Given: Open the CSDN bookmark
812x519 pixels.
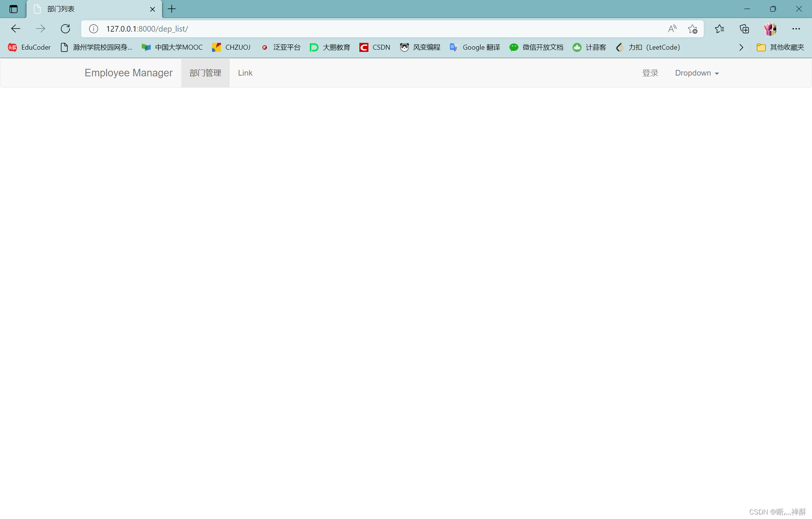Looking at the screenshot, I should pyautogui.click(x=375, y=47).
